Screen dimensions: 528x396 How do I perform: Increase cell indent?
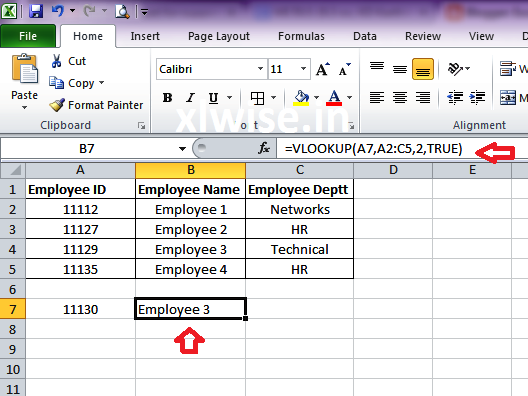coord(477,98)
